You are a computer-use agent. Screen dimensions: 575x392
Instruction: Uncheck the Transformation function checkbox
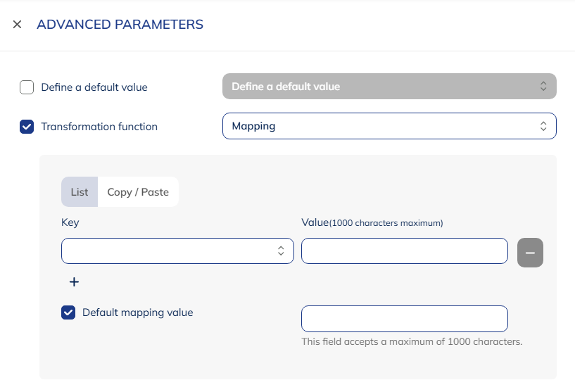pyautogui.click(x=27, y=127)
